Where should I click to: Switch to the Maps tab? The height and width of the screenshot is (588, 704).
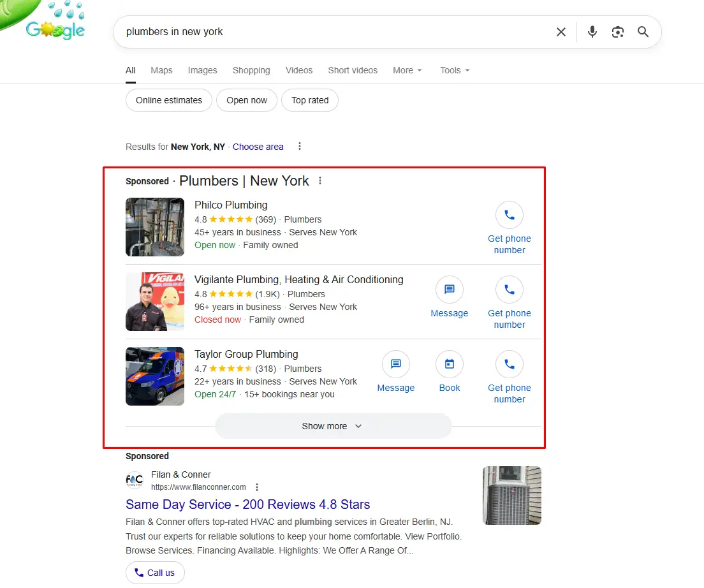click(161, 70)
